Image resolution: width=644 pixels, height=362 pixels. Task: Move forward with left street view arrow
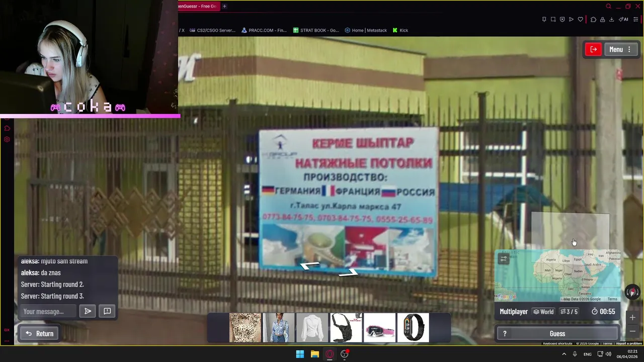click(309, 265)
